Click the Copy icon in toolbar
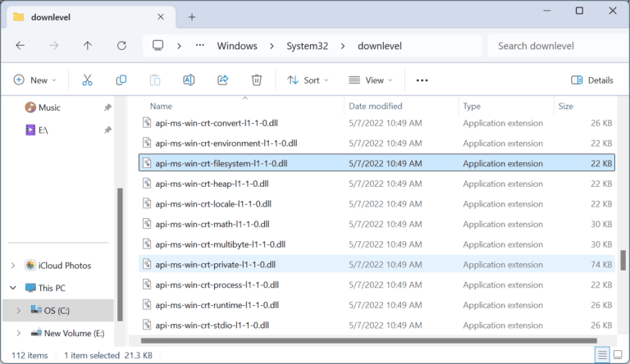This screenshot has width=630, height=364. pos(121,80)
